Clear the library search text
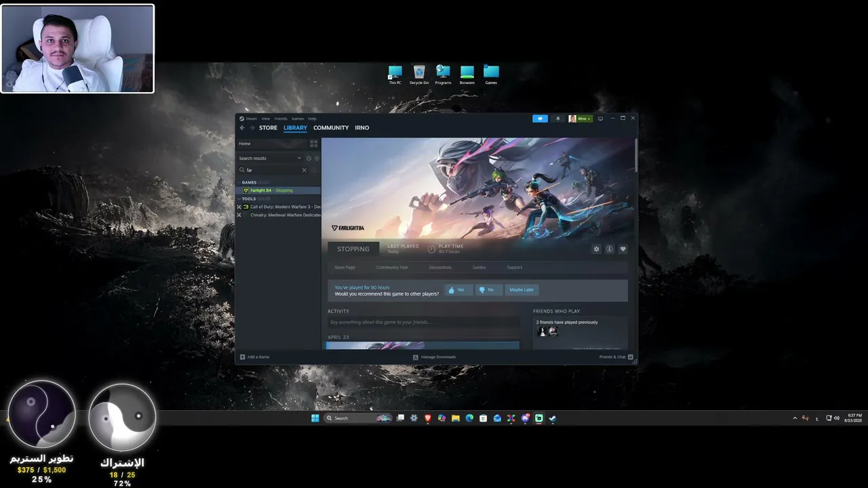The height and width of the screenshot is (488, 868). click(x=304, y=170)
